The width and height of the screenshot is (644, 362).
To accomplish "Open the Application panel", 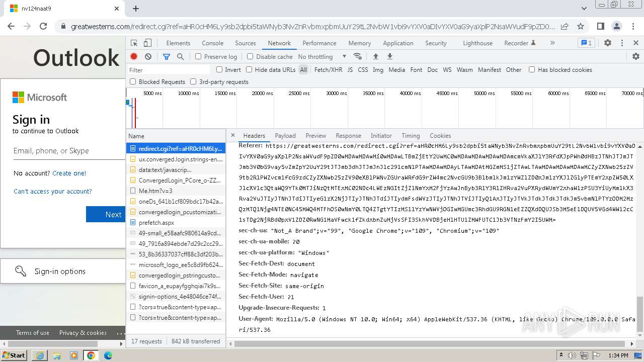I will coord(398,43).
